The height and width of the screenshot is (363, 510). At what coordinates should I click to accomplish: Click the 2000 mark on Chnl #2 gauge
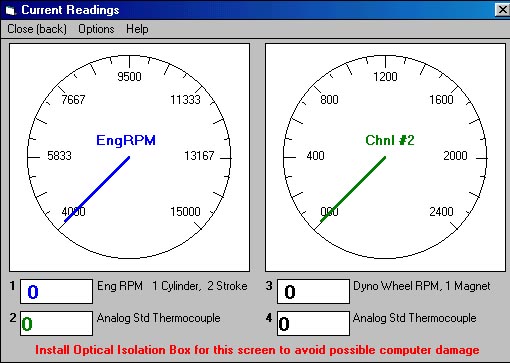[x=455, y=156]
